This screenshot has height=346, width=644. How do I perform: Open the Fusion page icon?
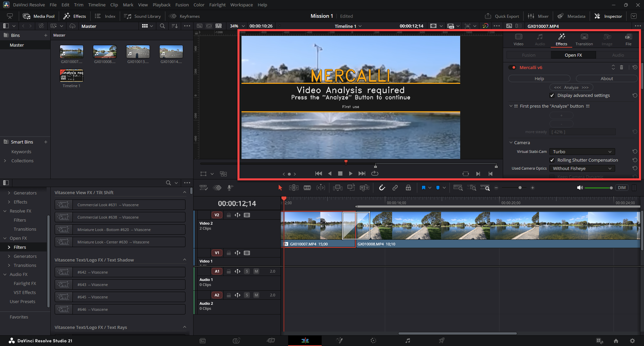pos(339,341)
